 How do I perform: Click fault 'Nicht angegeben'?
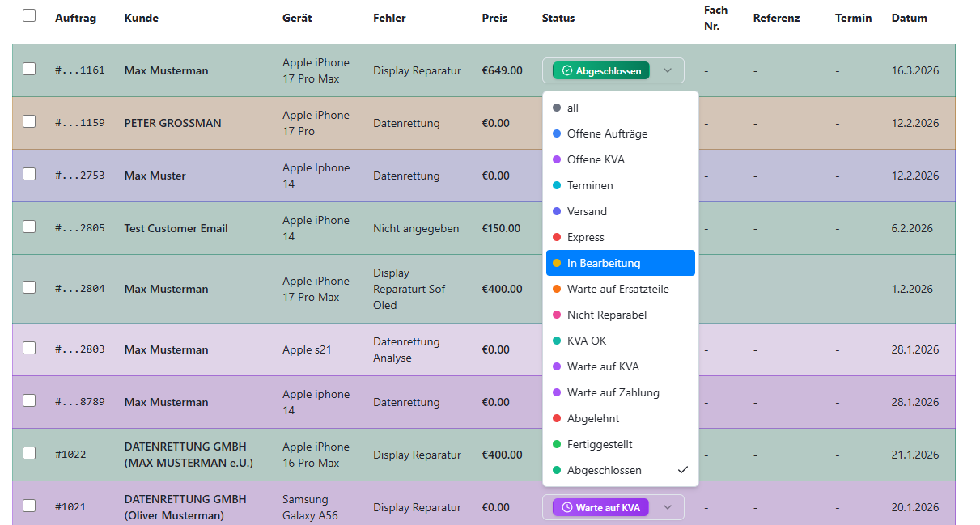coord(416,228)
